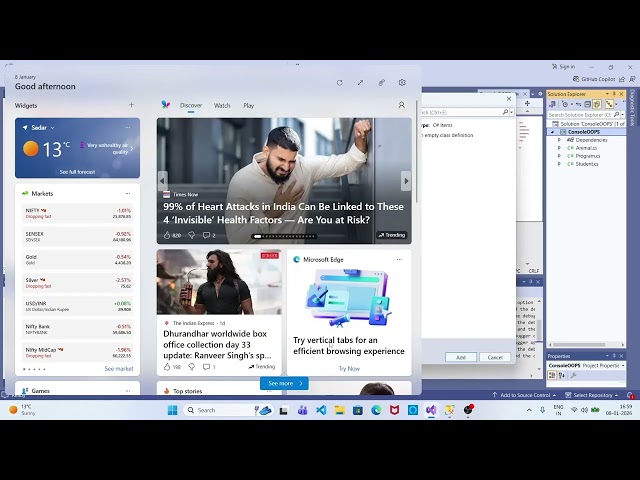
Task: Switch to the Play tab
Action: [x=249, y=105]
